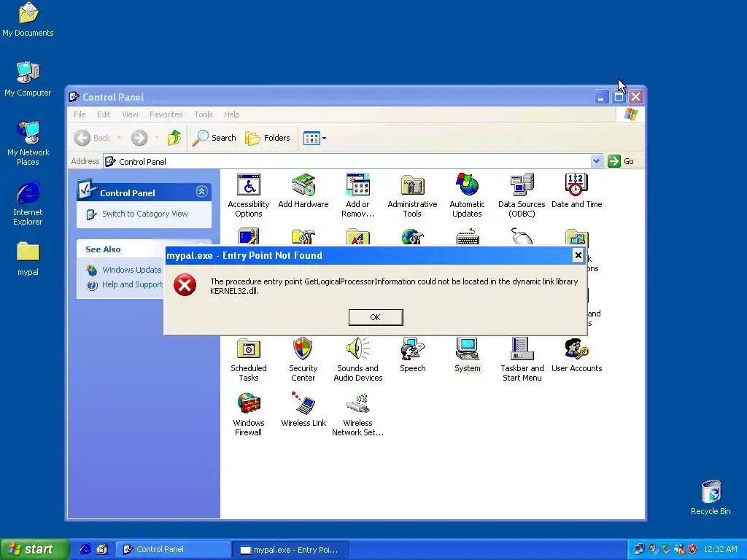The image size is (747, 560).
Task: Open the Windows Update link
Action: [131, 270]
